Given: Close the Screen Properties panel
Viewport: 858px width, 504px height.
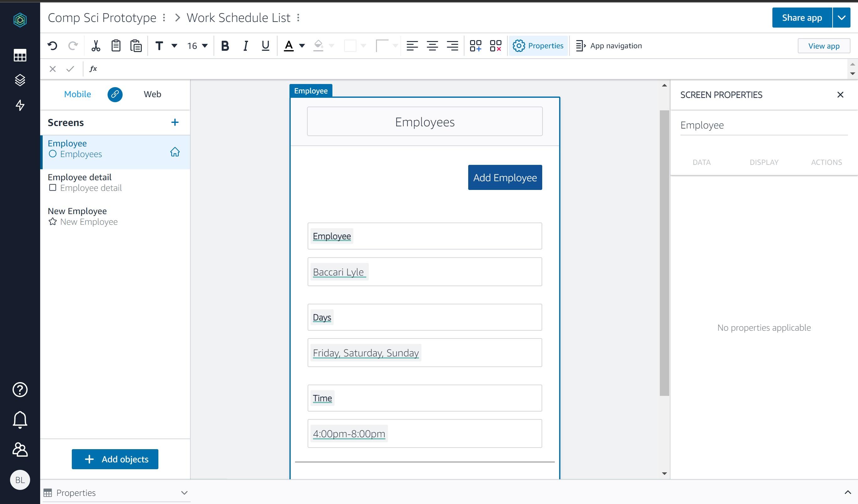Looking at the screenshot, I should [x=840, y=95].
